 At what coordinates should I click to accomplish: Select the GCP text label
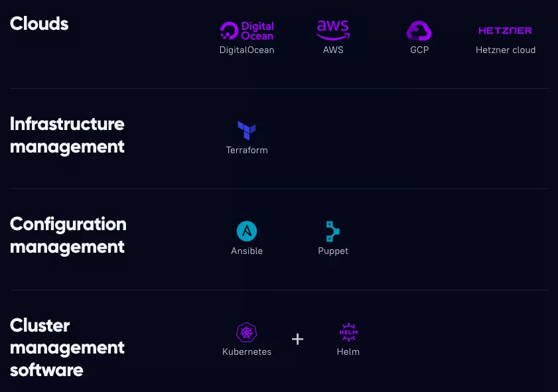pos(419,50)
